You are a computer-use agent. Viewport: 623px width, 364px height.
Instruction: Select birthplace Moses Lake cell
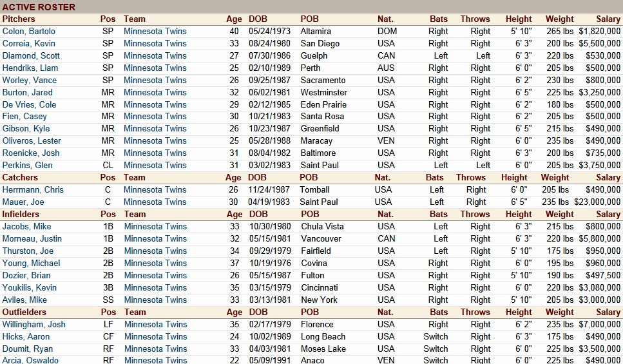coord(323,349)
